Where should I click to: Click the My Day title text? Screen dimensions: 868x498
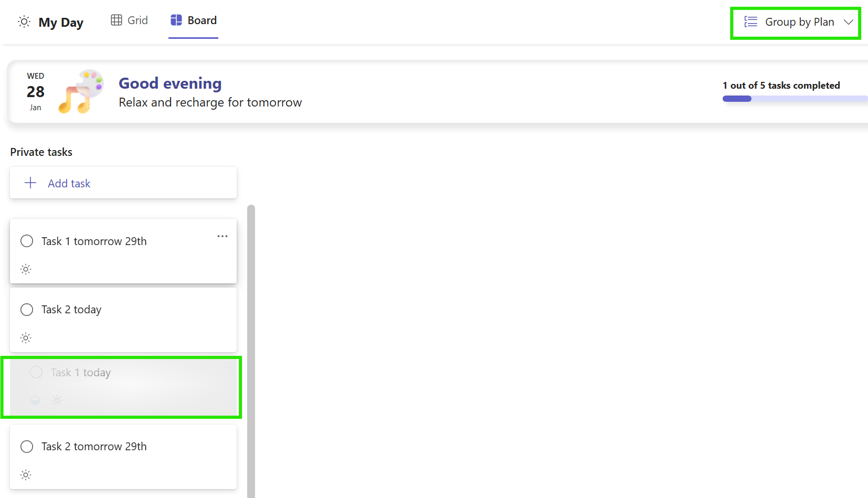click(x=61, y=23)
